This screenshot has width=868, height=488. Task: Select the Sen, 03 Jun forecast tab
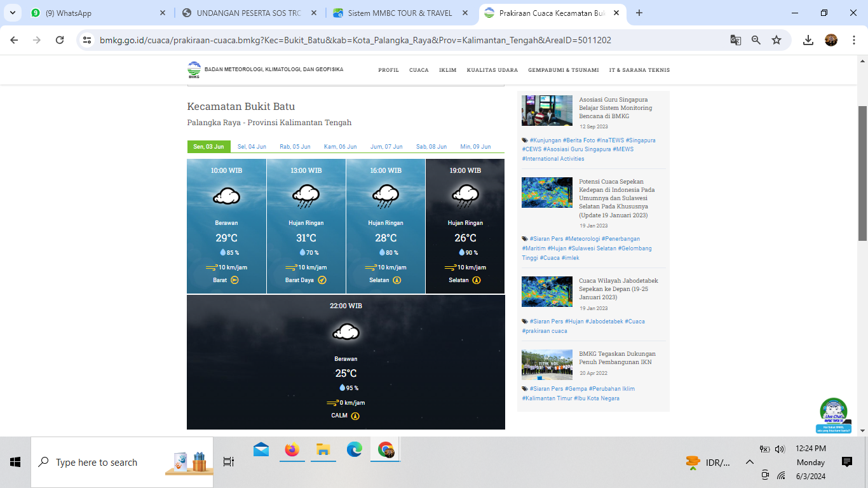pos(209,147)
